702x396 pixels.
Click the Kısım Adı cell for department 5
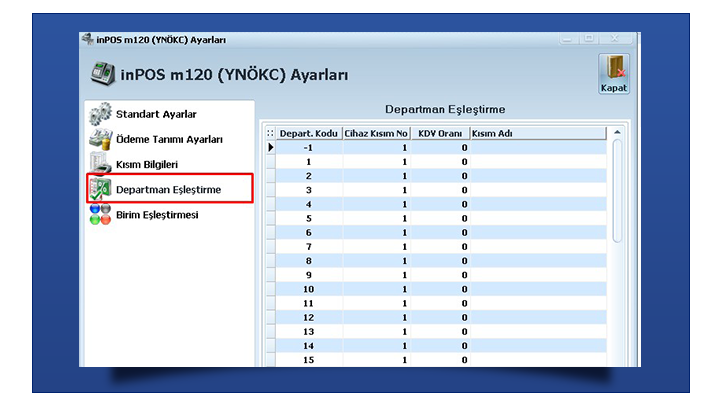(538, 218)
